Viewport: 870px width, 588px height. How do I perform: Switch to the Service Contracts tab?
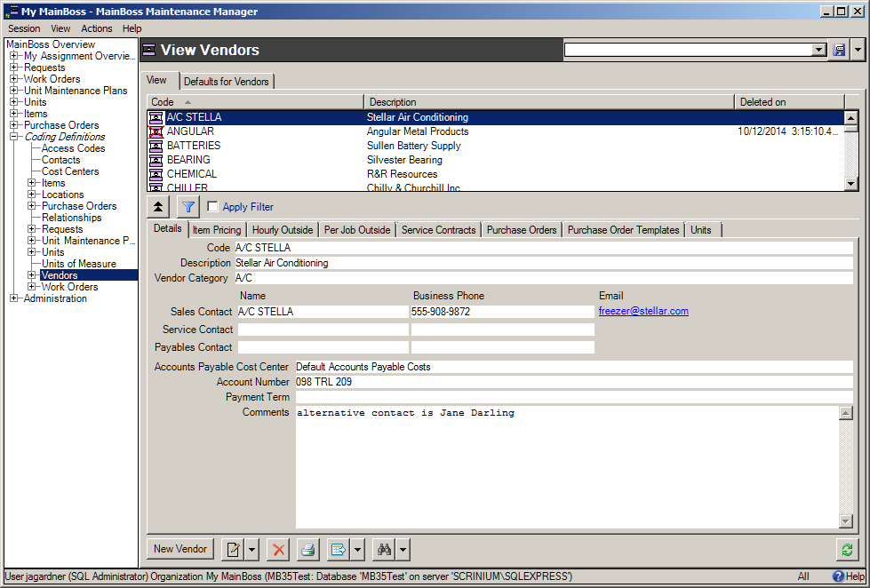tap(438, 230)
